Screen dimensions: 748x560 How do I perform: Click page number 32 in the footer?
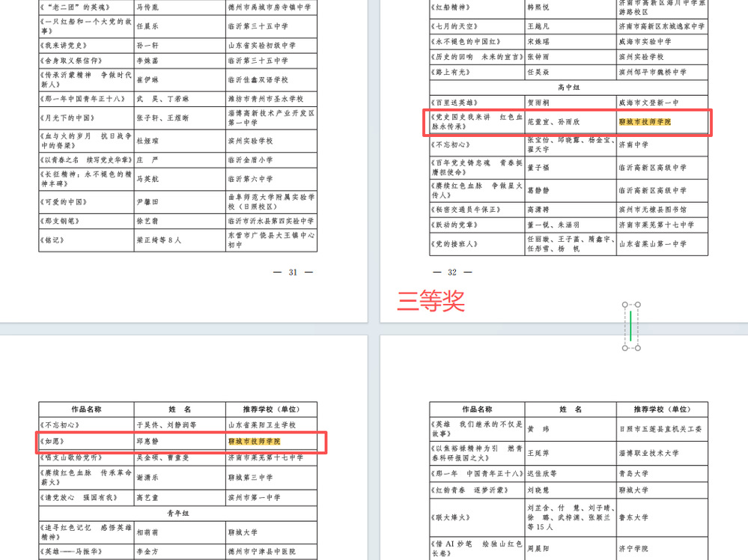451,273
